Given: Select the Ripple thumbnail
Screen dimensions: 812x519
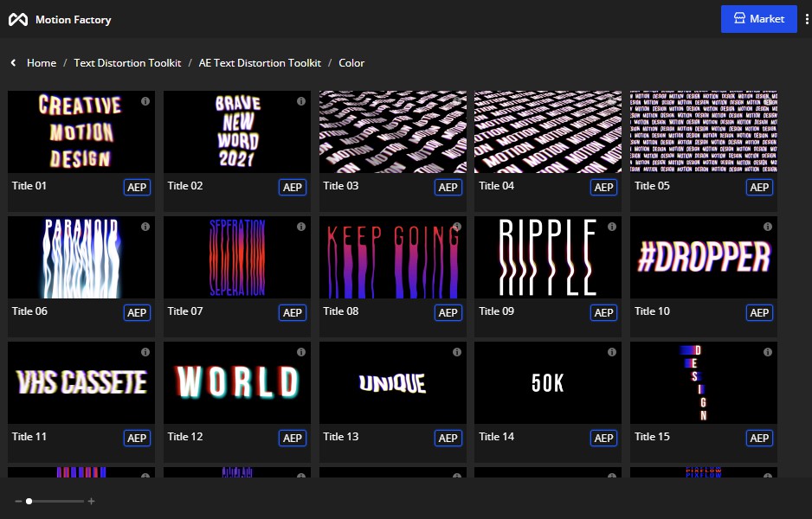Looking at the screenshot, I should 548,257.
